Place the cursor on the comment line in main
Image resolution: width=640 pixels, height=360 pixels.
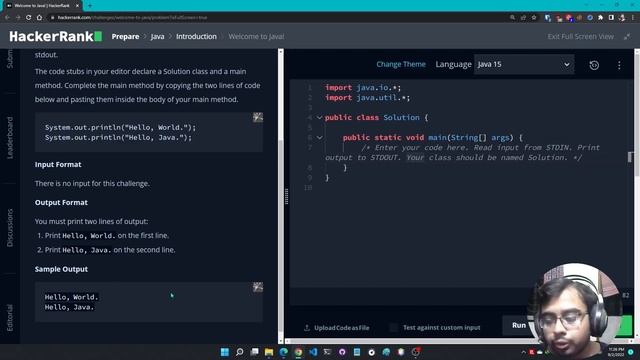coord(462,153)
